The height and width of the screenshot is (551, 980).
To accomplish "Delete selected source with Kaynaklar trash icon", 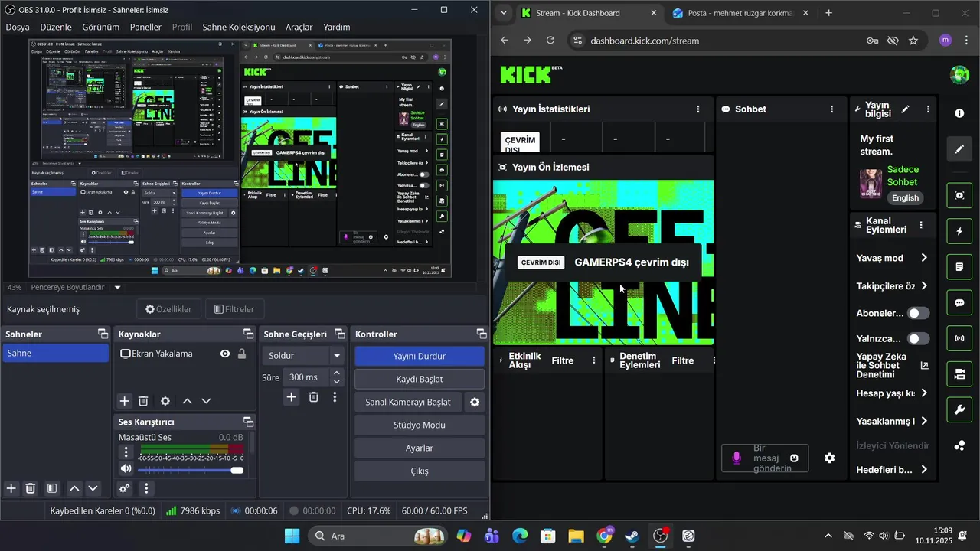I will pos(143,401).
